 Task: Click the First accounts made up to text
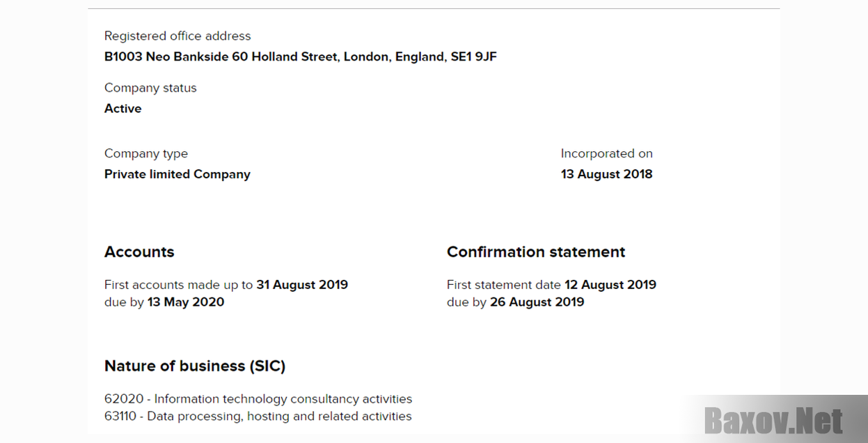179,285
